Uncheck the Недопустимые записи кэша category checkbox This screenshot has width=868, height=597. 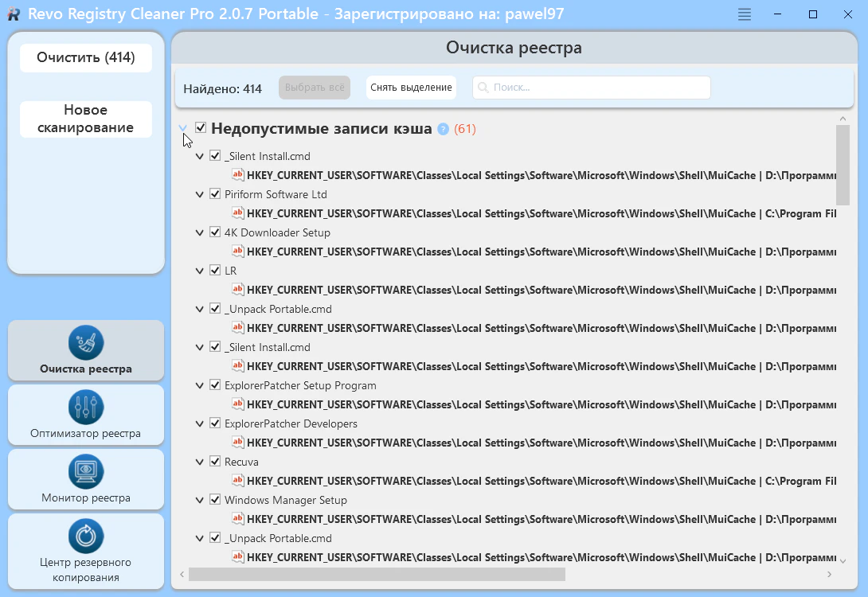tap(201, 128)
